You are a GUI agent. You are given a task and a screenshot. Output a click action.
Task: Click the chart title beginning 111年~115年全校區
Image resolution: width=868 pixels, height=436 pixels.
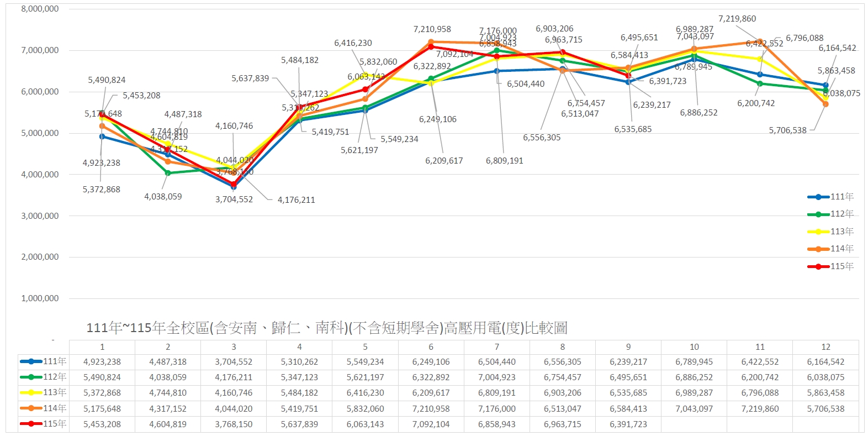tap(327, 328)
